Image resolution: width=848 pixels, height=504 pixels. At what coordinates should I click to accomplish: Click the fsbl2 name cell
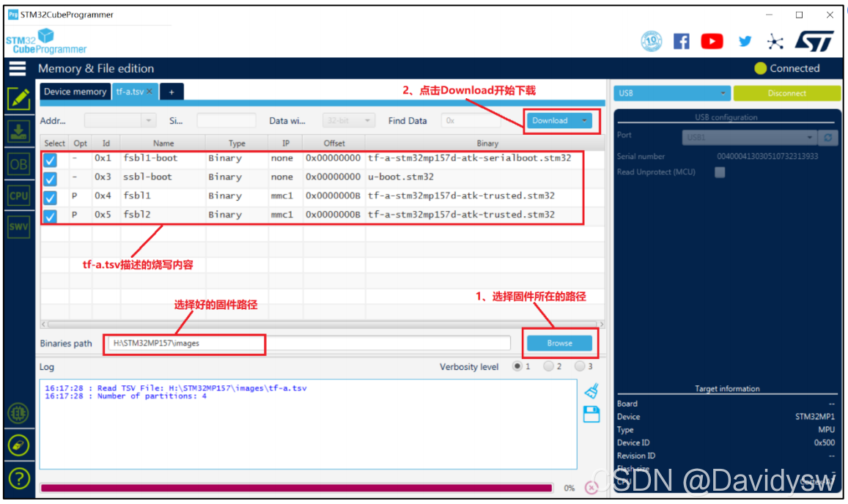(x=137, y=215)
